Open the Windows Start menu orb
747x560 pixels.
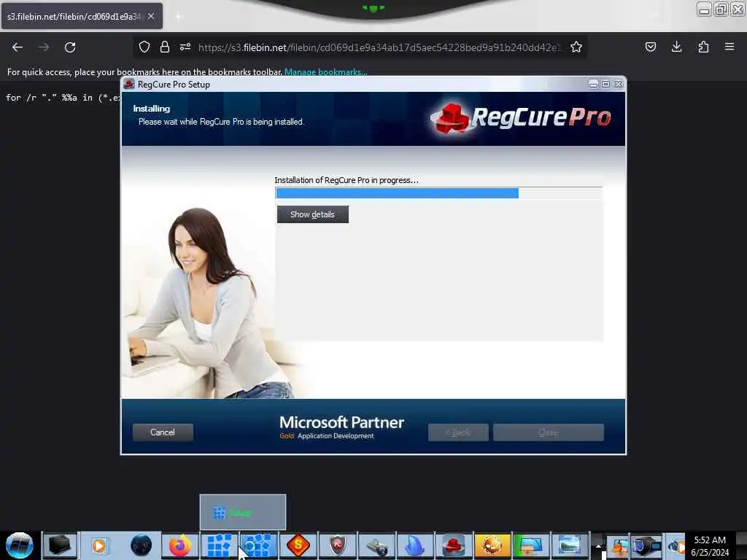pyautogui.click(x=20, y=545)
